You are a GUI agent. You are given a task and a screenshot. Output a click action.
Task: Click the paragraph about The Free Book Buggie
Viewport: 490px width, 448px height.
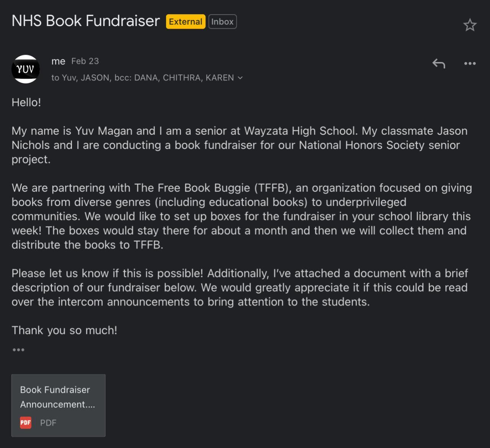(x=241, y=216)
